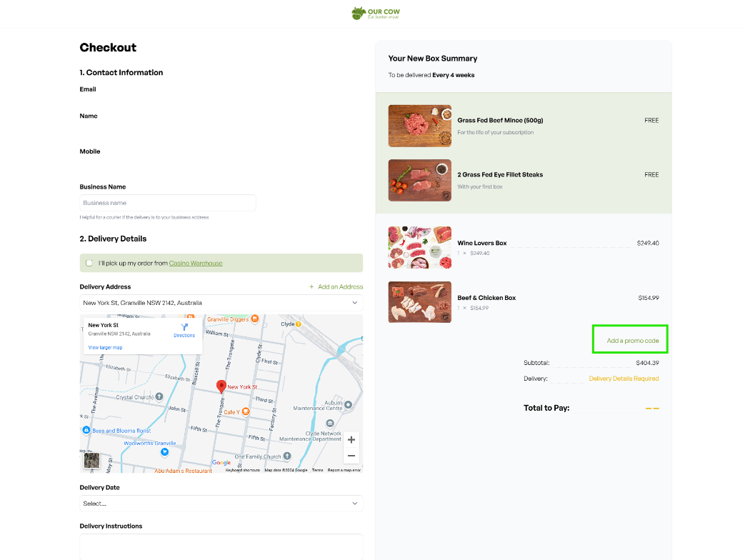This screenshot has width=745, height=560.
Task: Click Auburn Maintenance Centre marker
Action: coord(349,405)
